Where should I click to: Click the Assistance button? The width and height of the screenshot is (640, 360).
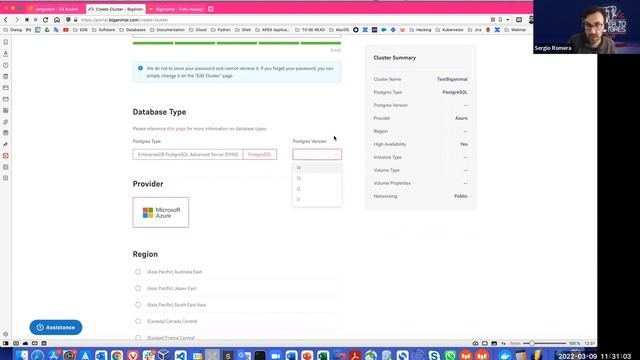point(56,327)
